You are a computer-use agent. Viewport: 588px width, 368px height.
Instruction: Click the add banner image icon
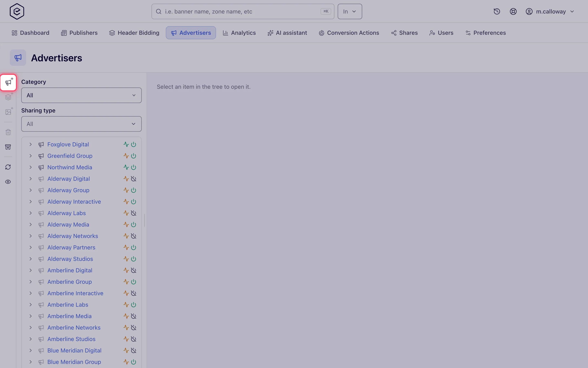pyautogui.click(x=9, y=112)
